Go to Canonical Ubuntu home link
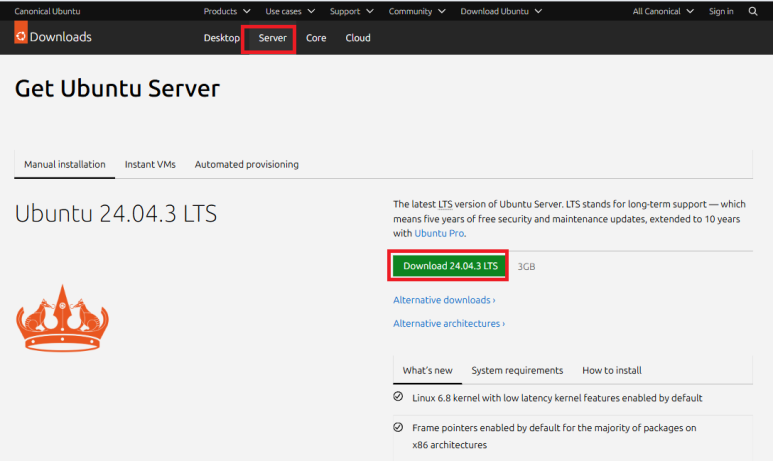773x461 pixels. point(47,11)
